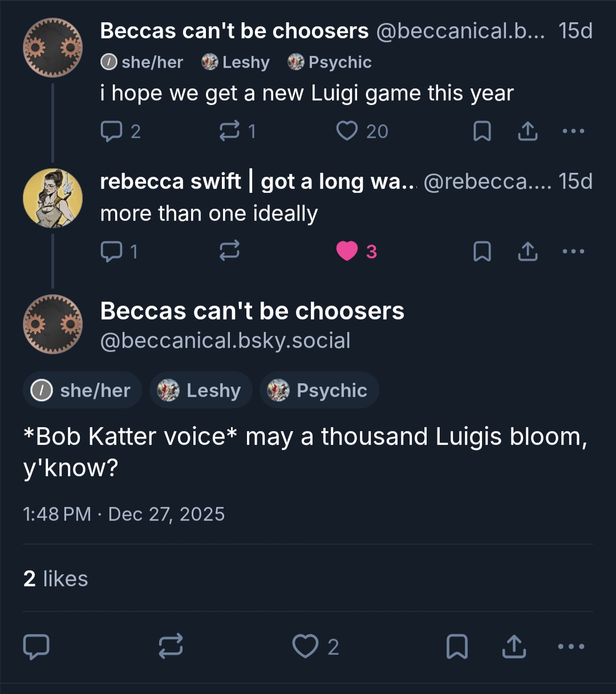This screenshot has height=694, width=616.
Task: Reply to the 'thousand Luigis bloom' post
Action: pyautogui.click(x=36, y=647)
